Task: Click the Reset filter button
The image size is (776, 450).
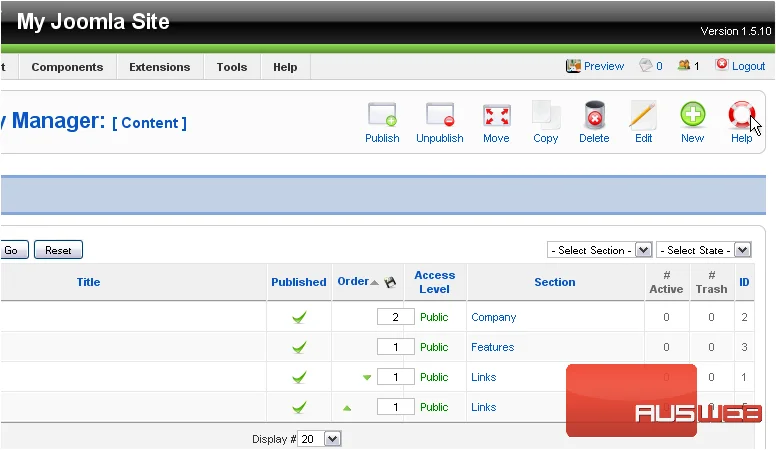Action: pyautogui.click(x=58, y=250)
